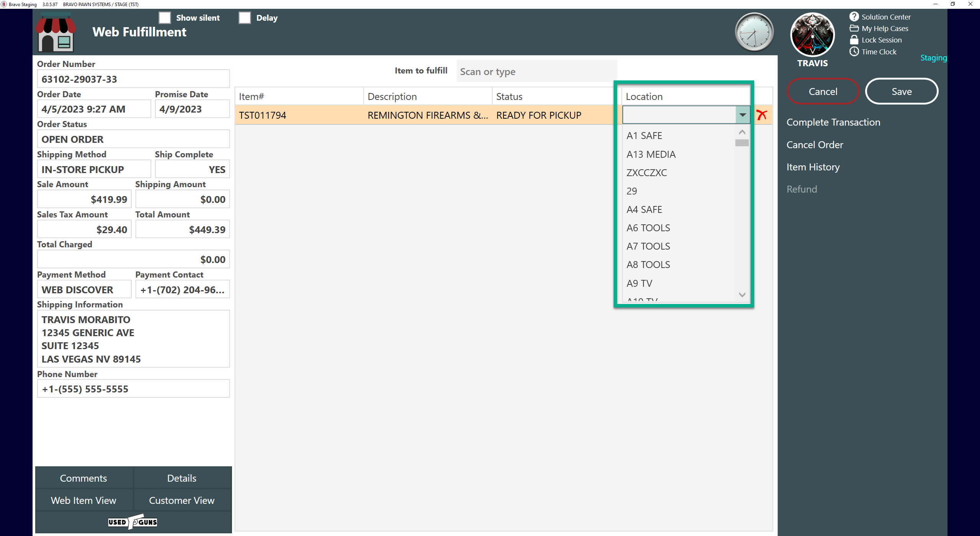Switch to Customer View

pyautogui.click(x=182, y=500)
